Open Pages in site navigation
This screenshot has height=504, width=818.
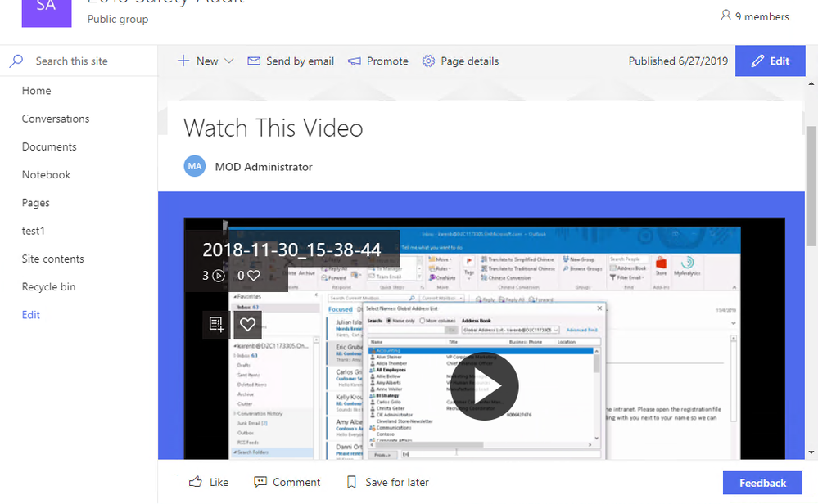tap(35, 203)
